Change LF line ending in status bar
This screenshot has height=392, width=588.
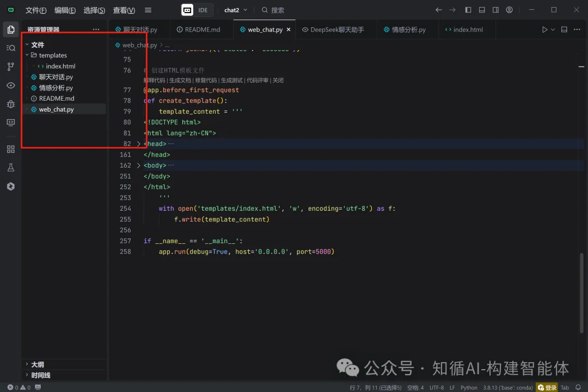[x=452, y=388]
